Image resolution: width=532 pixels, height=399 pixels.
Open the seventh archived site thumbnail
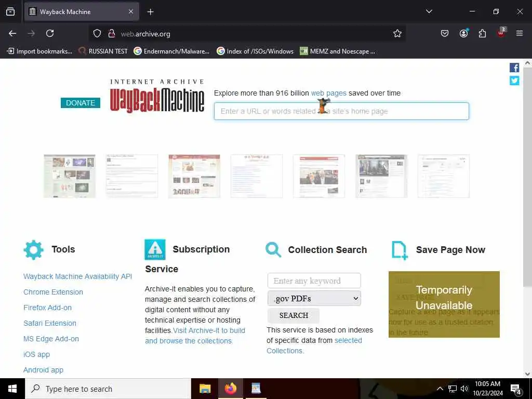444,176
